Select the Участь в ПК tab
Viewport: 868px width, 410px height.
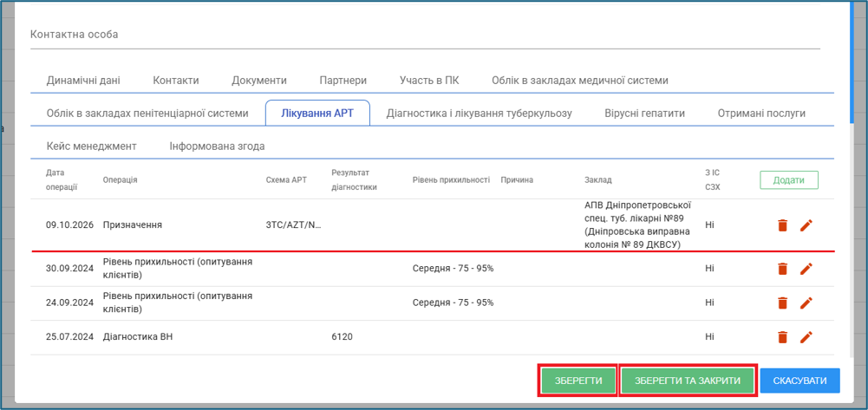(x=429, y=81)
